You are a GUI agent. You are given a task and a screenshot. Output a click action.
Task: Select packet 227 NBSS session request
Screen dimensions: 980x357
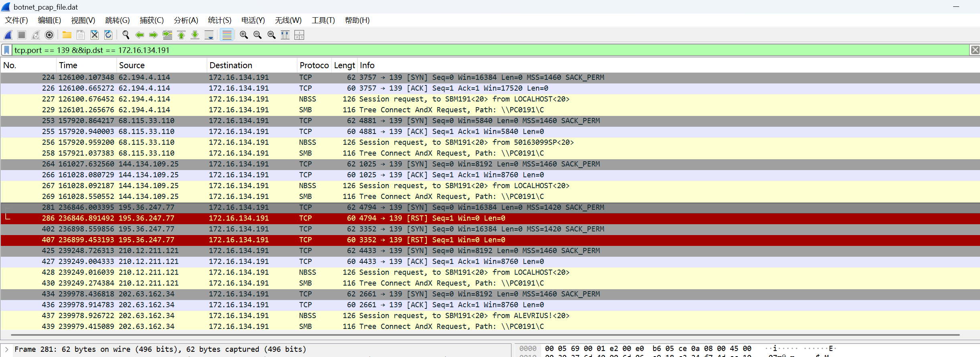tap(490, 99)
